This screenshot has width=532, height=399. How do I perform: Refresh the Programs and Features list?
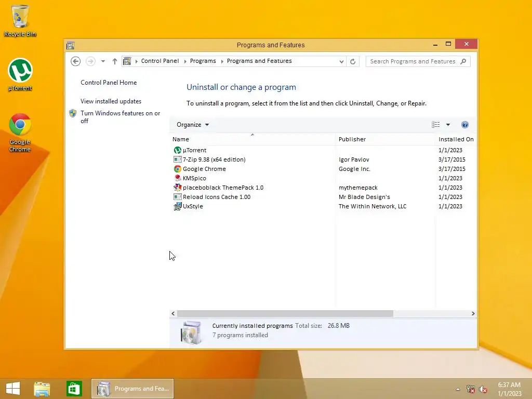353,61
